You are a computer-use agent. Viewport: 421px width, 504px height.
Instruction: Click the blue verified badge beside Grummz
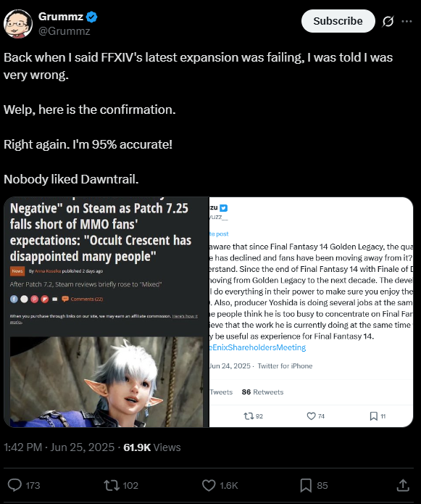(92, 17)
